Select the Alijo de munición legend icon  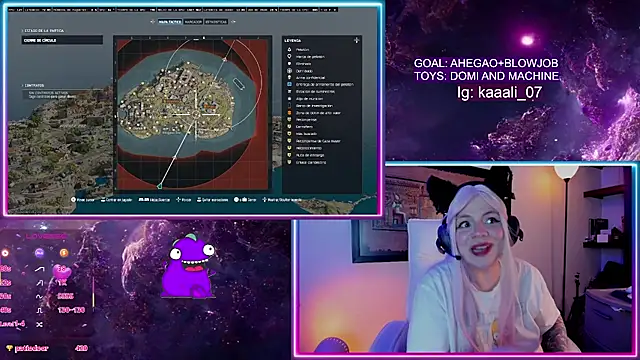(x=289, y=98)
